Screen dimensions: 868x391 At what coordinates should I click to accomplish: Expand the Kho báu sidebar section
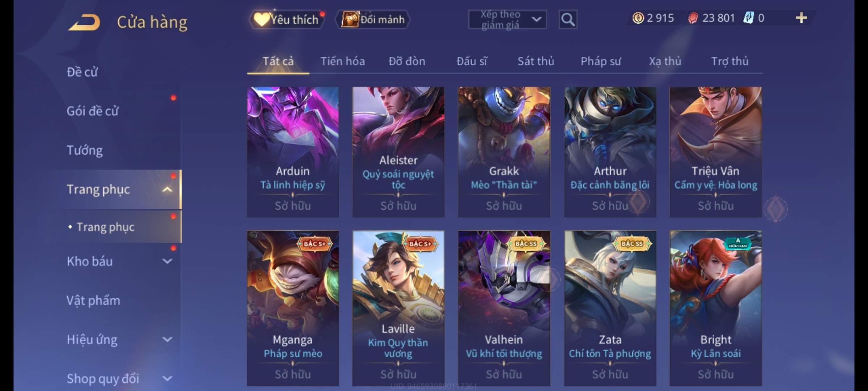(167, 261)
